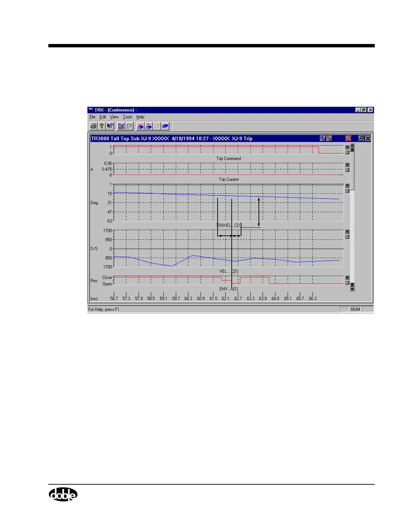Click the EHV A[1] channel resize icon

[x=347, y=283]
